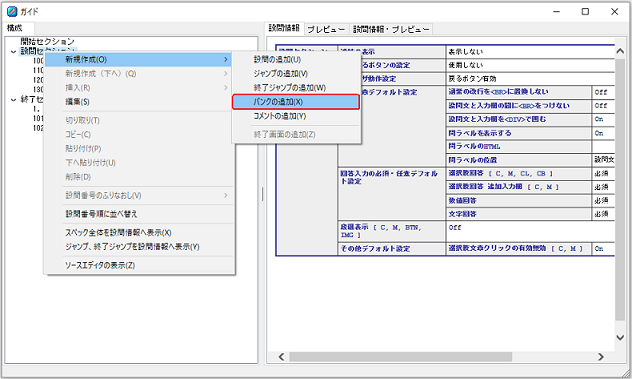Viewport: 632px width, 379px height.
Task: Switch to the プレビュー tab
Action: tap(326, 29)
